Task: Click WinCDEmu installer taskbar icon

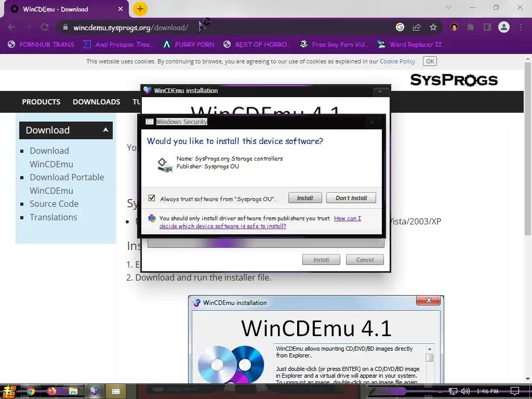Action: click(x=95, y=392)
